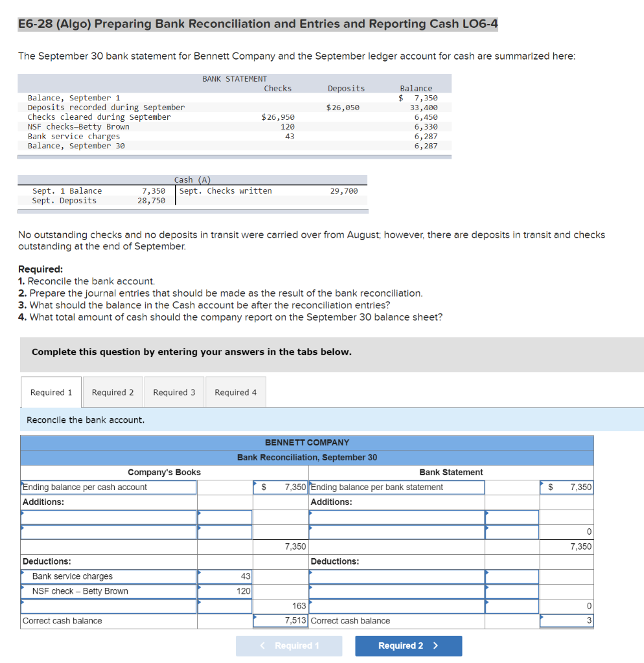Image resolution: width=644 pixels, height=663 pixels.
Task: Click the second Additions row under Company's Books
Action: [108, 531]
